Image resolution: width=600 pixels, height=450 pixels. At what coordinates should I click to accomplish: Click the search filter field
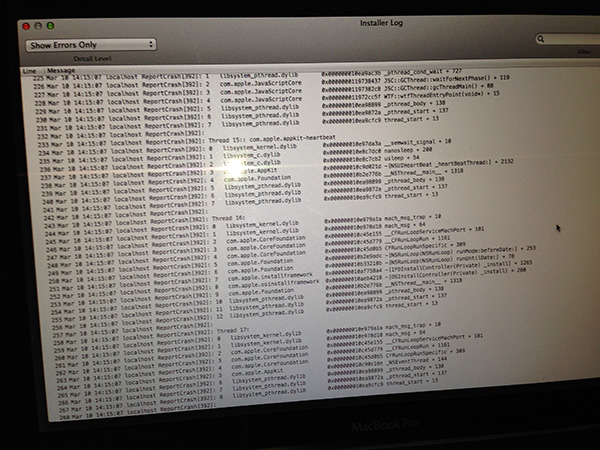(x=568, y=39)
